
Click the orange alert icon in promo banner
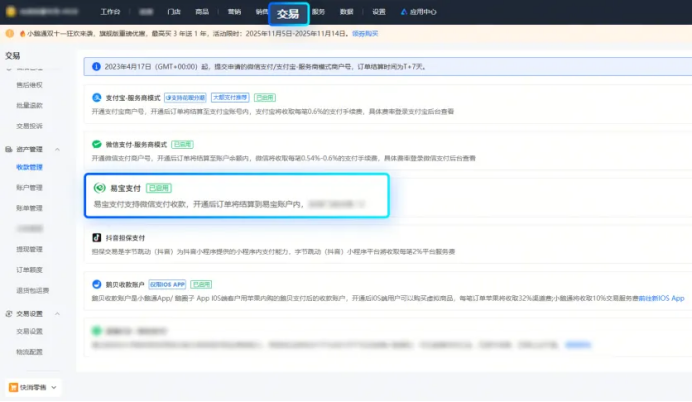point(10,34)
